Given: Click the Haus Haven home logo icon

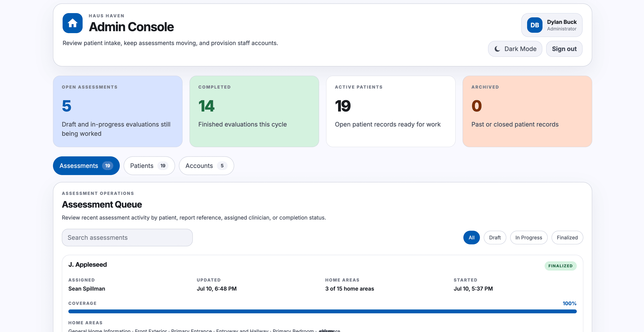Looking at the screenshot, I should tap(72, 23).
